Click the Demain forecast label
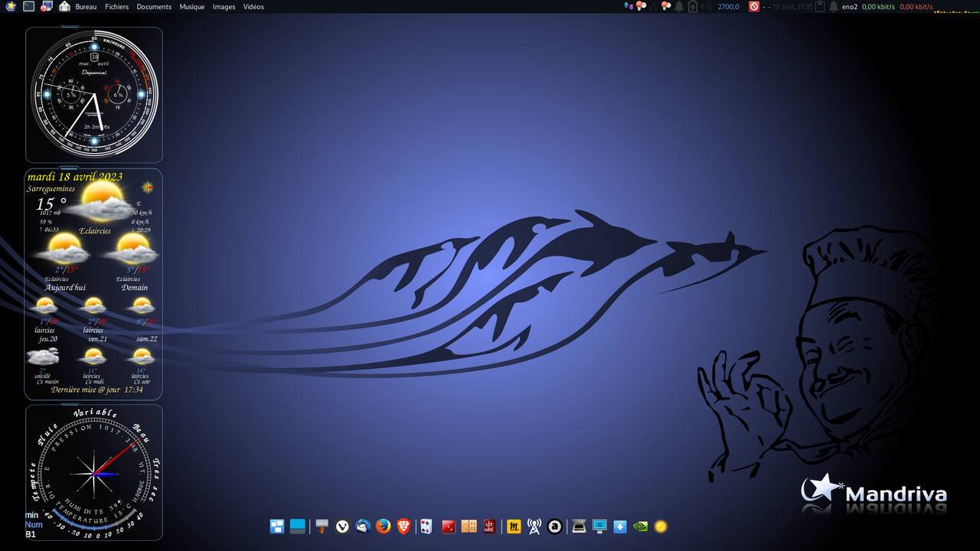Viewport: 980px width, 551px height. point(134,288)
